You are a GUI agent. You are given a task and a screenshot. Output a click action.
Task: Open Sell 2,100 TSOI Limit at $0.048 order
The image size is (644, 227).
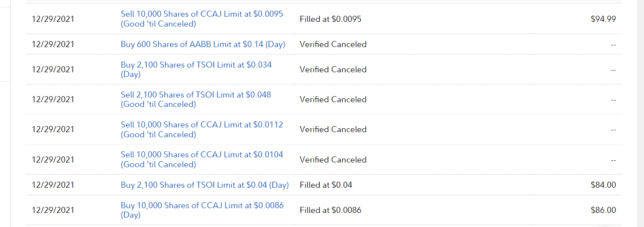pyautogui.click(x=195, y=95)
